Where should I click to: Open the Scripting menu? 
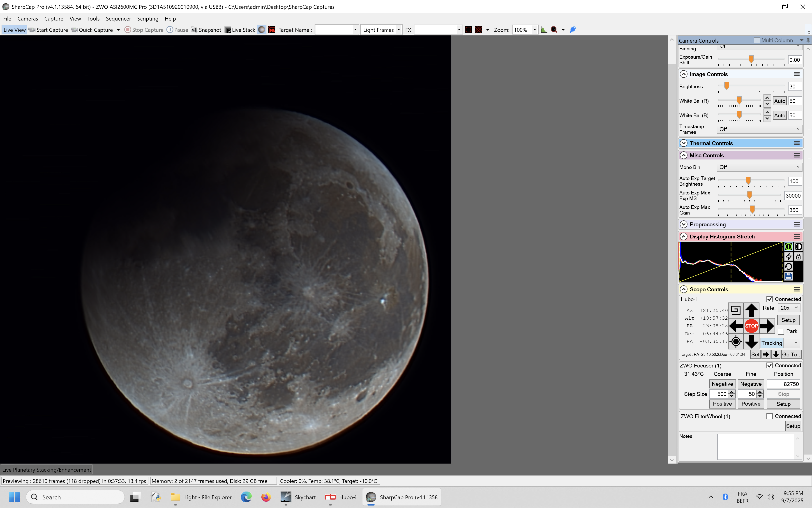(x=148, y=18)
